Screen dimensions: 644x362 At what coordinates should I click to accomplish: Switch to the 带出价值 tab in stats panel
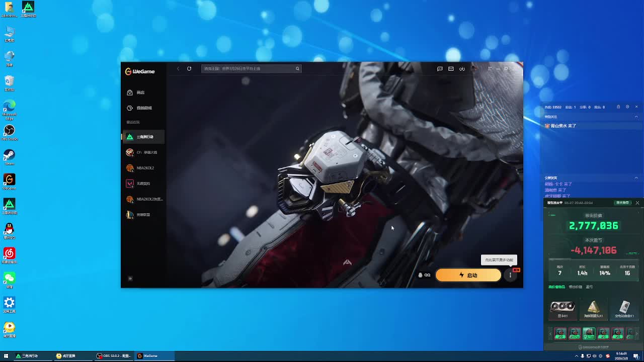tap(575, 287)
